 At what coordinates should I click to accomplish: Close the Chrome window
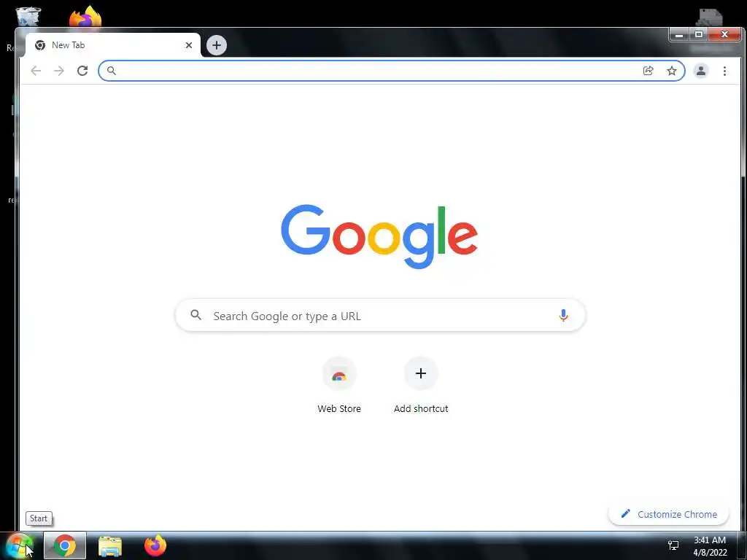[724, 34]
